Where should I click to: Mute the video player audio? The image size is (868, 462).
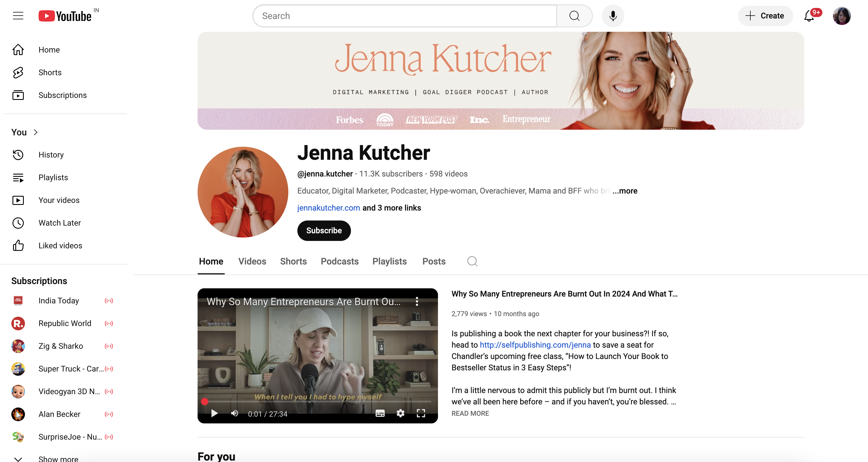(x=234, y=413)
